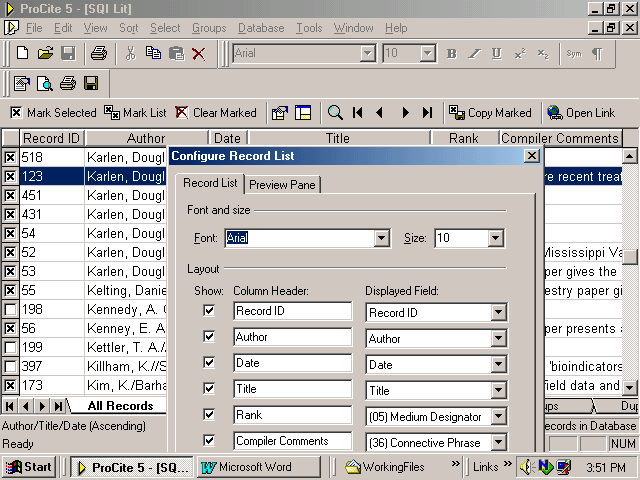Open the Size dropdown in Configure dialog
The width and height of the screenshot is (640, 480).
tap(496, 238)
